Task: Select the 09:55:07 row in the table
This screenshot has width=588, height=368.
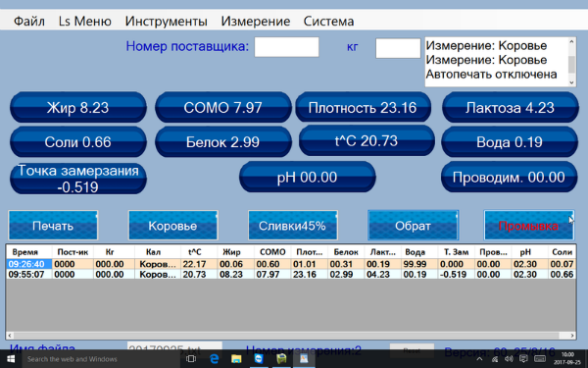Action: point(290,275)
